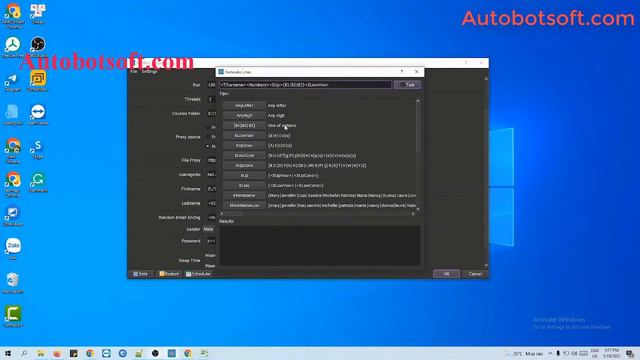This screenshot has height=360, width=640.
Task: Show hidden system tray icons
Action: pos(550,353)
